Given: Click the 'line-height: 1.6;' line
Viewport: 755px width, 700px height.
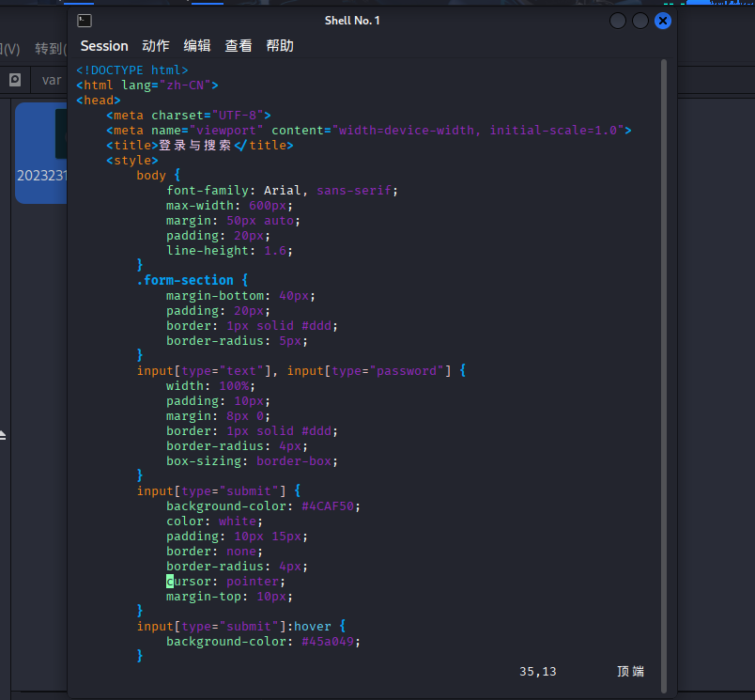Looking at the screenshot, I should 229,251.
